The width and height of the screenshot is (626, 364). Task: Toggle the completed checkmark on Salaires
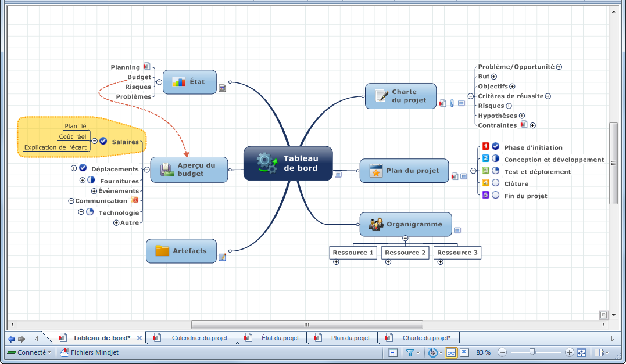pos(103,141)
